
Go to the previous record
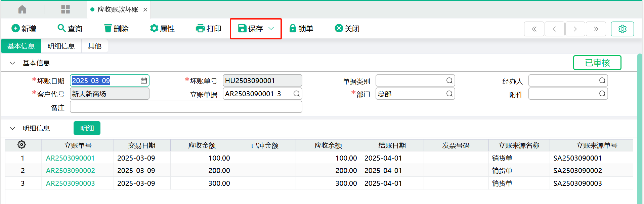555,29
